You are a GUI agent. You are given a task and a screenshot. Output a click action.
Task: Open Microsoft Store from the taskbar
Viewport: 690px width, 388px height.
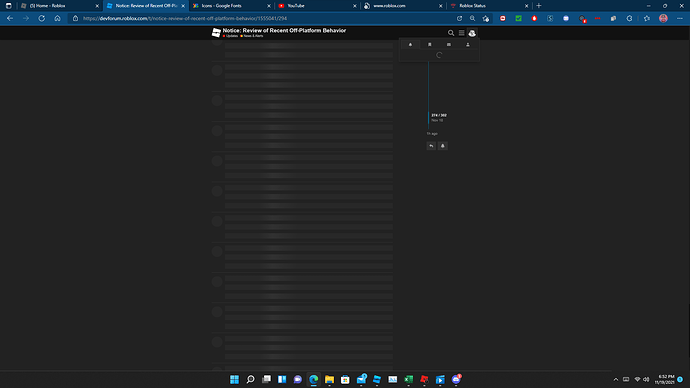345,379
